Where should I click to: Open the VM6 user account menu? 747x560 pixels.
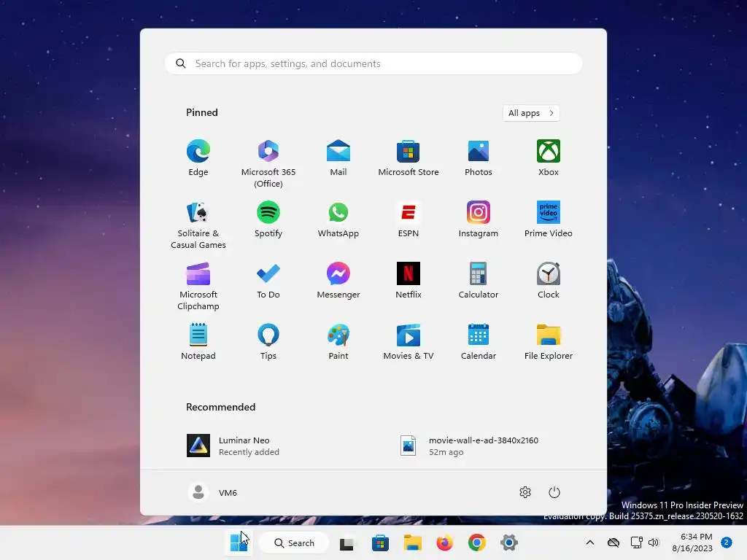point(212,492)
